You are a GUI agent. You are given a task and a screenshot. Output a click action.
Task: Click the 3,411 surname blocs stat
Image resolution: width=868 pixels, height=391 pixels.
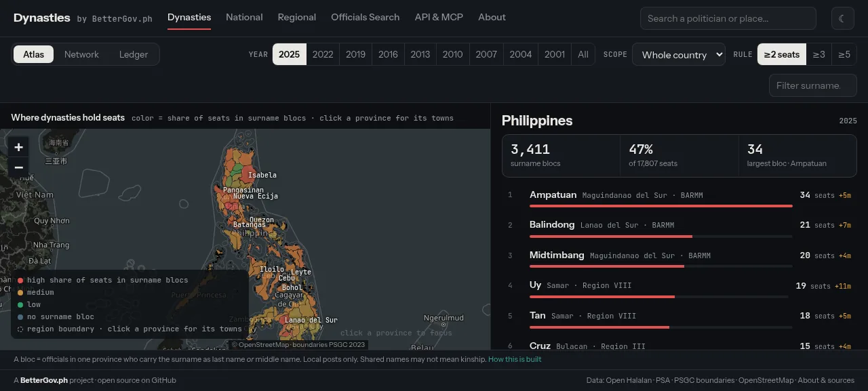click(x=561, y=155)
